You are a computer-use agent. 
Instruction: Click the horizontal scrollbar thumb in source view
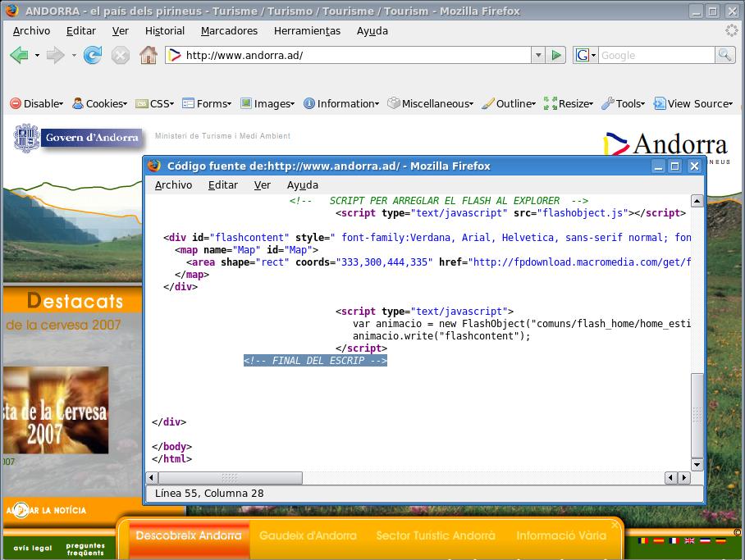(230, 477)
